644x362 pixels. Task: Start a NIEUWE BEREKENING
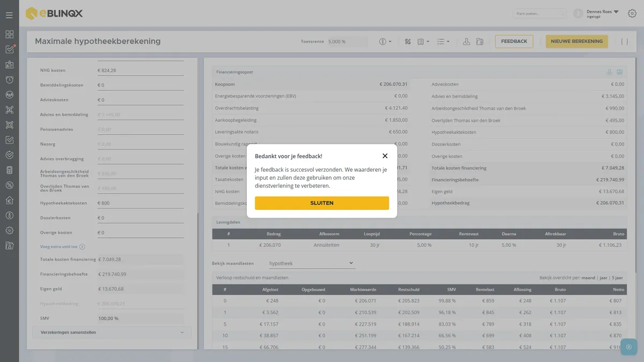click(x=577, y=41)
